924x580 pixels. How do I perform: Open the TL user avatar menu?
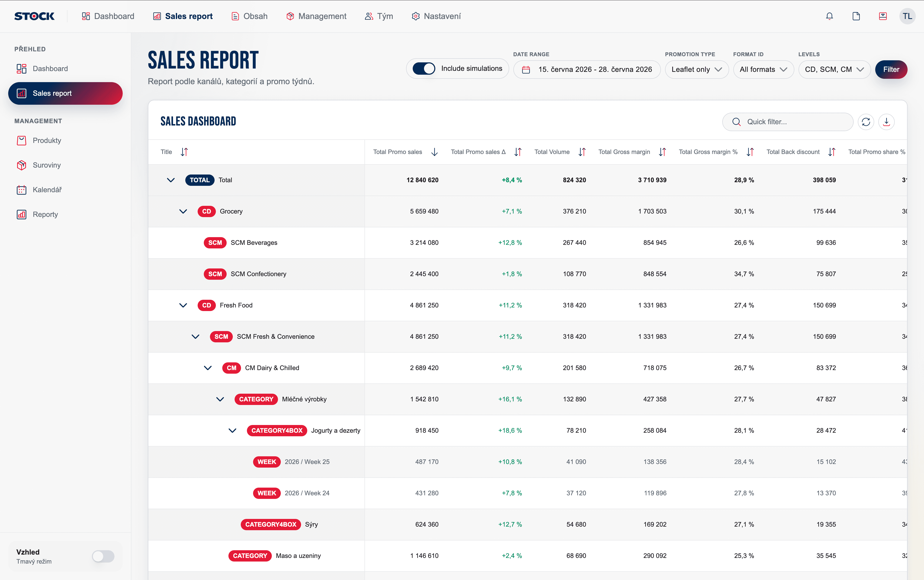coord(907,16)
